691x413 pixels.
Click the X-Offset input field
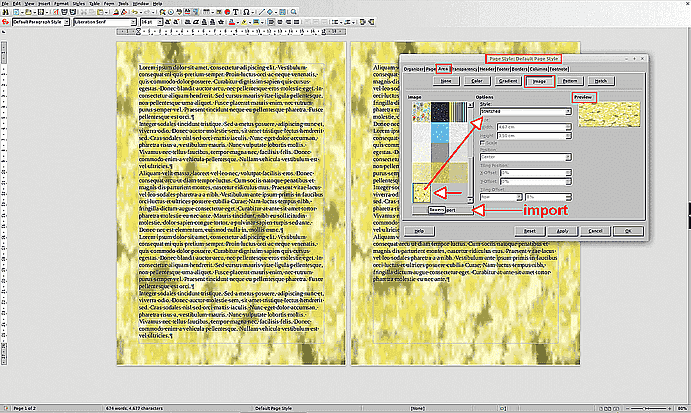click(x=535, y=173)
